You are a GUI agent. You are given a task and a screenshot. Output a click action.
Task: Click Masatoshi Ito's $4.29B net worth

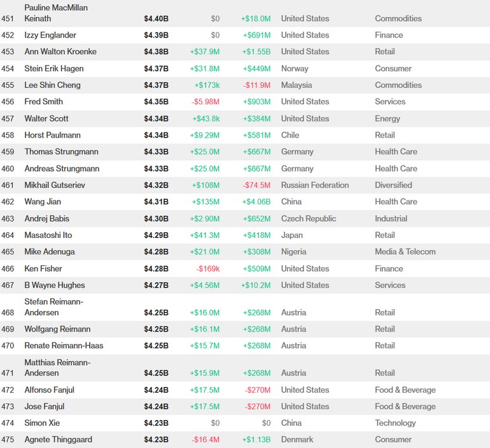156,235
